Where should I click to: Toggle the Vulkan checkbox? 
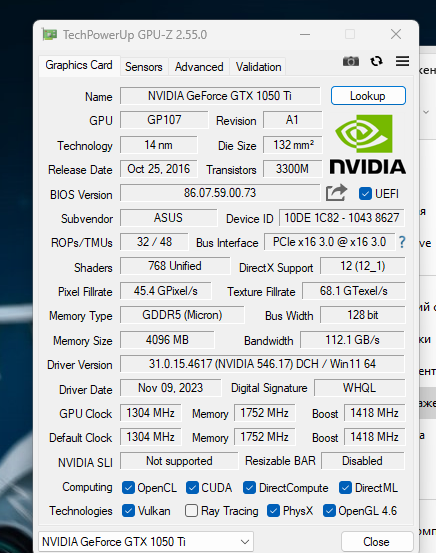click(128, 510)
